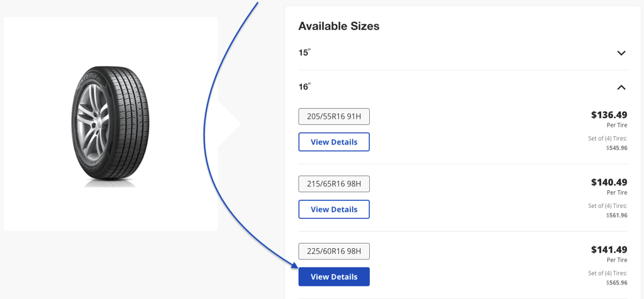Collapse the 16" sizes chevron arrow
The image size is (644, 299).
click(x=621, y=87)
